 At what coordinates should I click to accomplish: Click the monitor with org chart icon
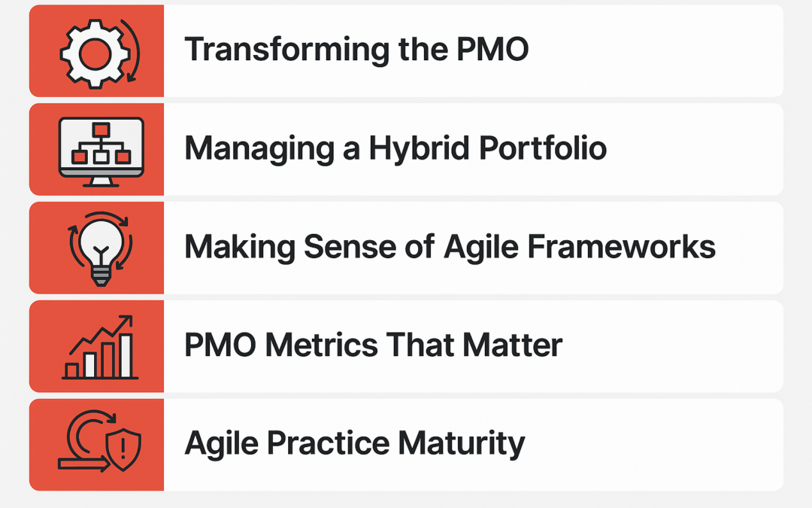101,152
